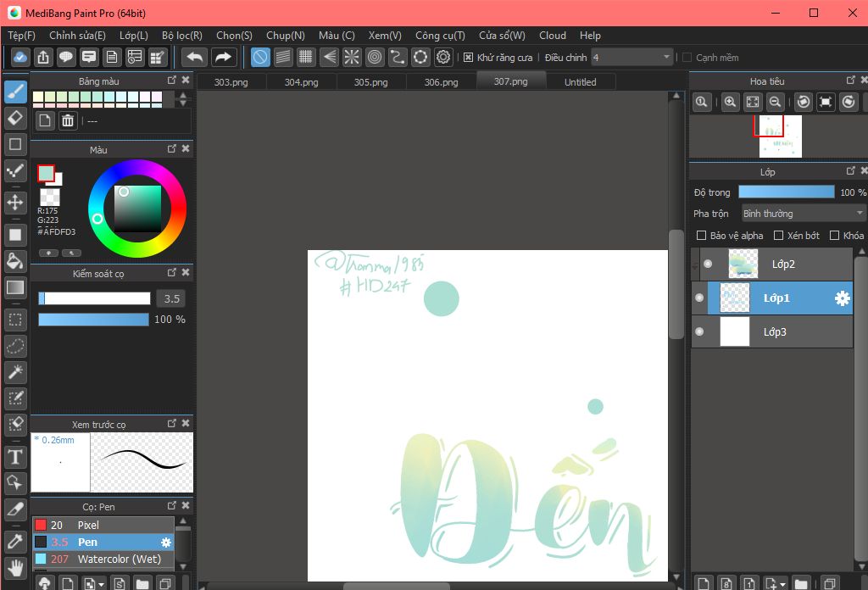
Task: Select the Gradient tool
Action: coord(15,287)
